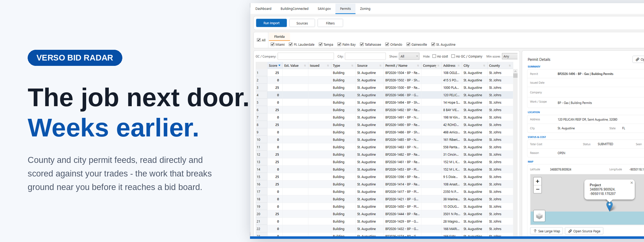Select row BP2026-1494 - BP - Sh...
Screen dimensions: 644x242
[384, 102]
